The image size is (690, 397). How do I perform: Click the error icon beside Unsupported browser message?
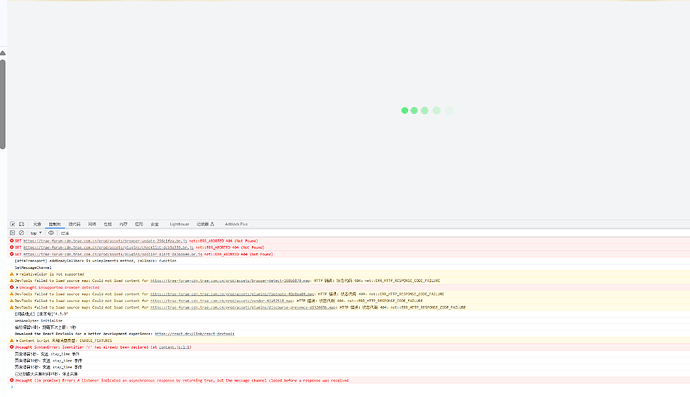(12, 287)
